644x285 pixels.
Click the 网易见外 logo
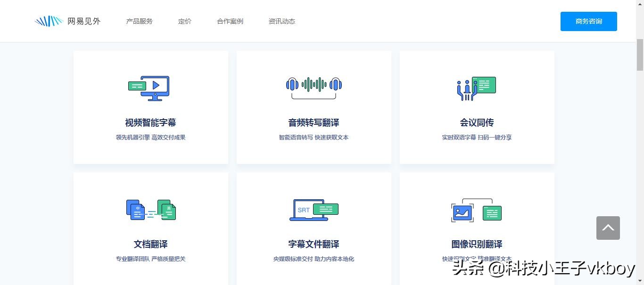(67, 21)
